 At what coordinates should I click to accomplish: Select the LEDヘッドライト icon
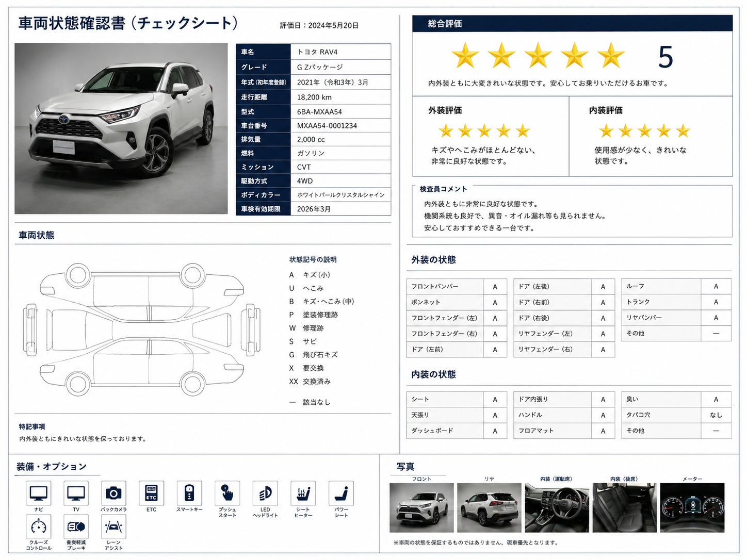click(265, 493)
